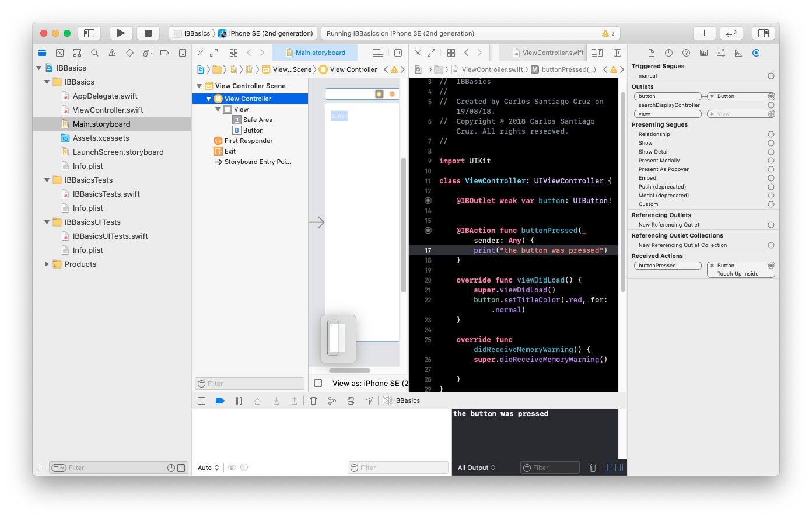Open the All Output dropdown

[x=477, y=468]
